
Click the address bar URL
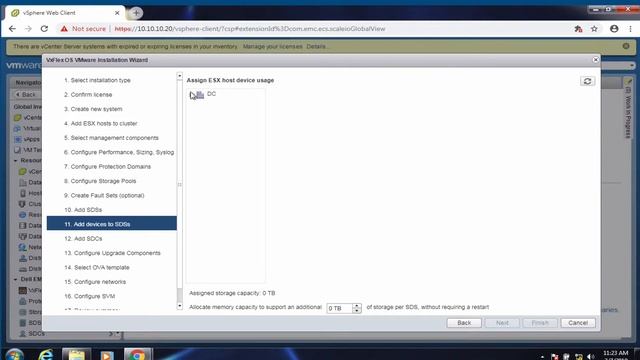pos(250,29)
